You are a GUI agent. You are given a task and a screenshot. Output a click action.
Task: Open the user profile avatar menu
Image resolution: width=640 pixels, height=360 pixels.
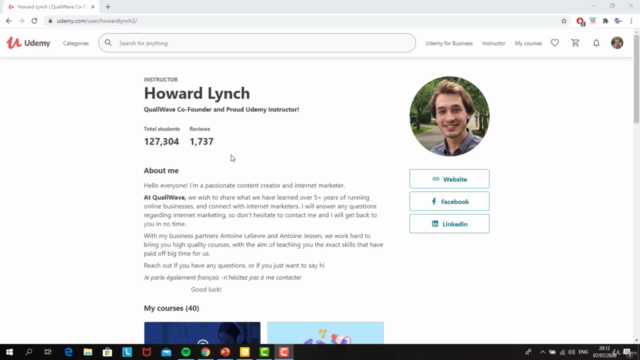[617, 43]
